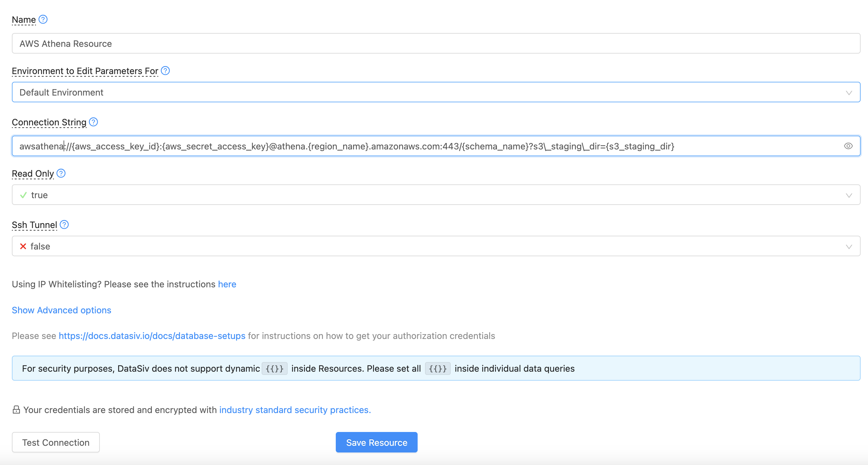Click the Ssh Tunnel help icon

tap(64, 224)
